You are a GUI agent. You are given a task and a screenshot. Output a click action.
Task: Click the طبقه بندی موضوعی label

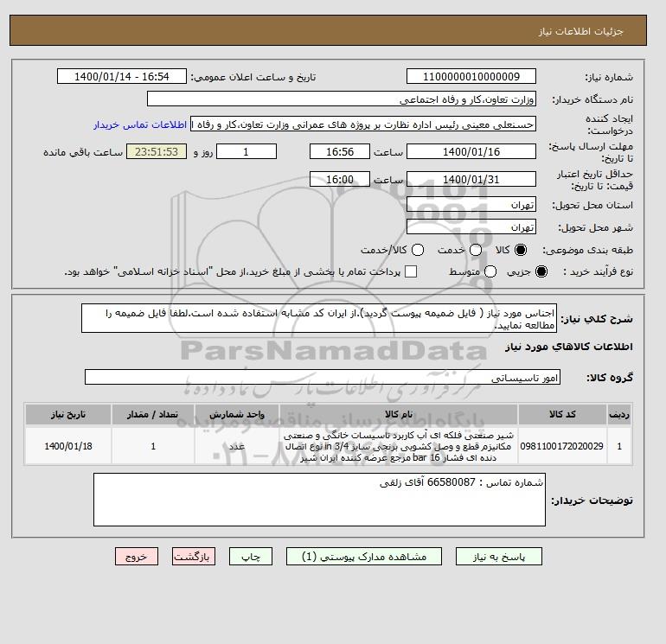tap(587, 250)
